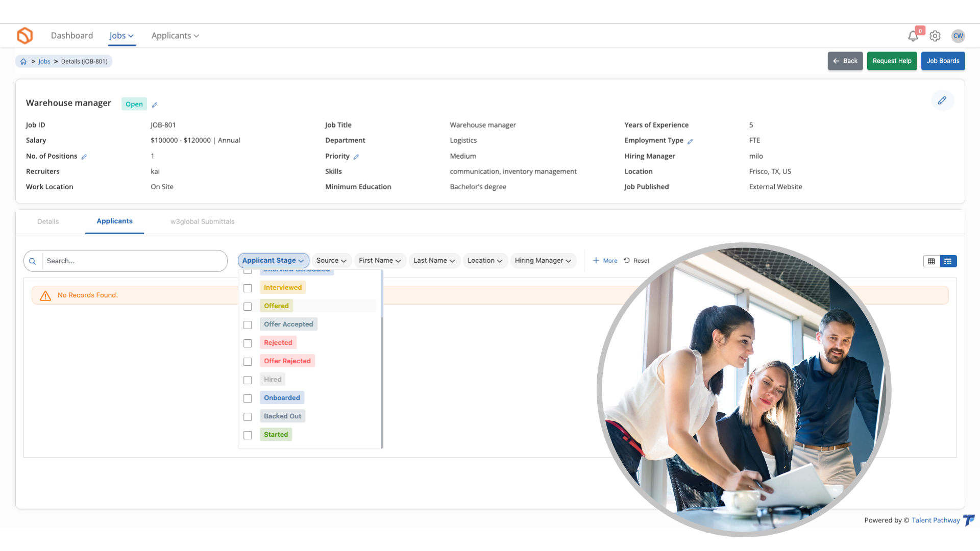This screenshot has width=980, height=551.
Task: Open the Location filter dropdown
Action: tap(485, 261)
